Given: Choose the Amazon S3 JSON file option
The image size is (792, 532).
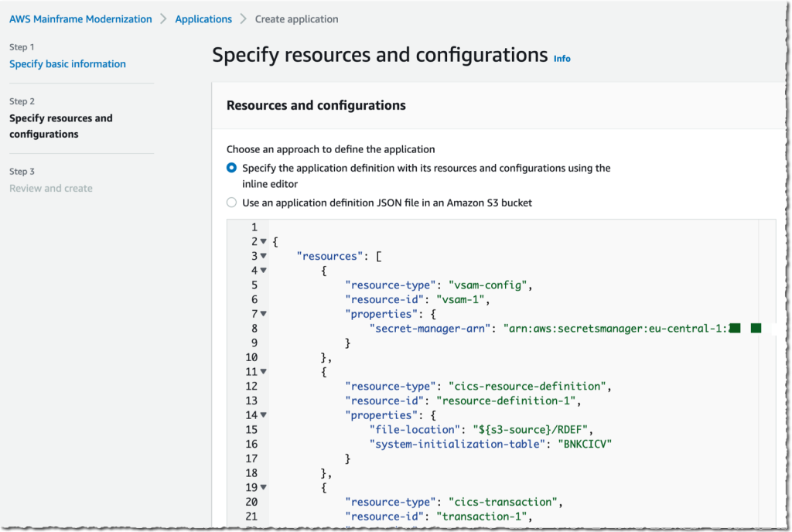Looking at the screenshot, I should [x=232, y=203].
